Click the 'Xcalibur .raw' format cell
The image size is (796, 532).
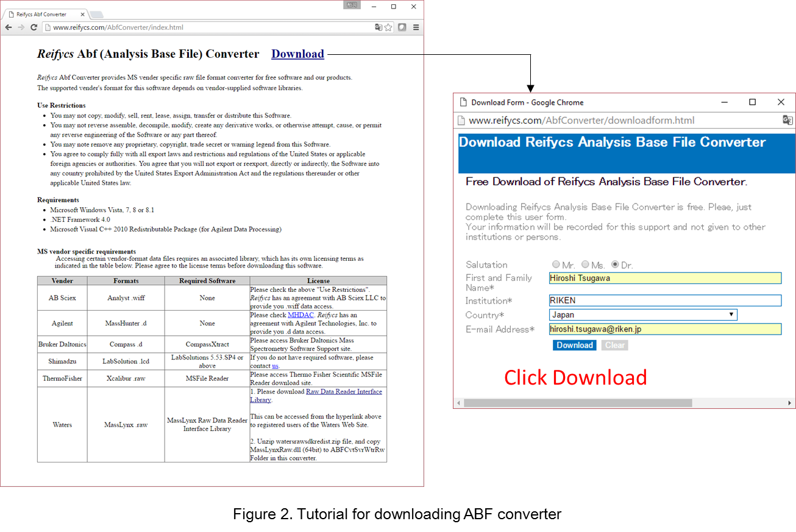tap(126, 378)
